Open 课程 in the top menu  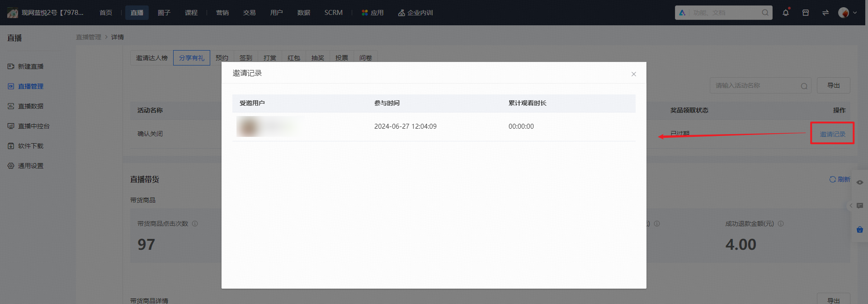click(191, 13)
